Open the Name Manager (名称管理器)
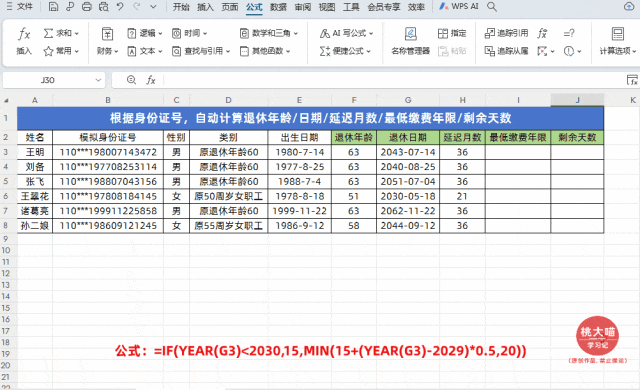Screen dimensions: 640x390 pyautogui.click(x=411, y=41)
